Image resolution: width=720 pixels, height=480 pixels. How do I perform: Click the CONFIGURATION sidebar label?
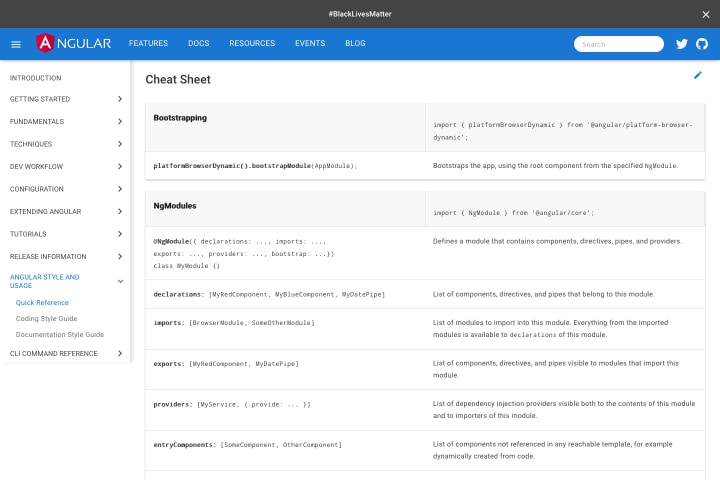(x=37, y=189)
